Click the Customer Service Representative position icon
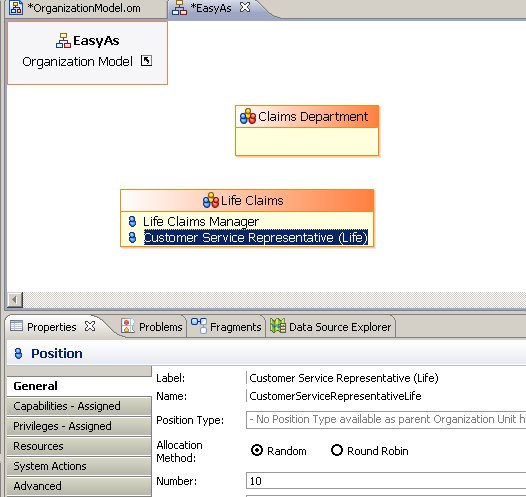 click(x=132, y=237)
